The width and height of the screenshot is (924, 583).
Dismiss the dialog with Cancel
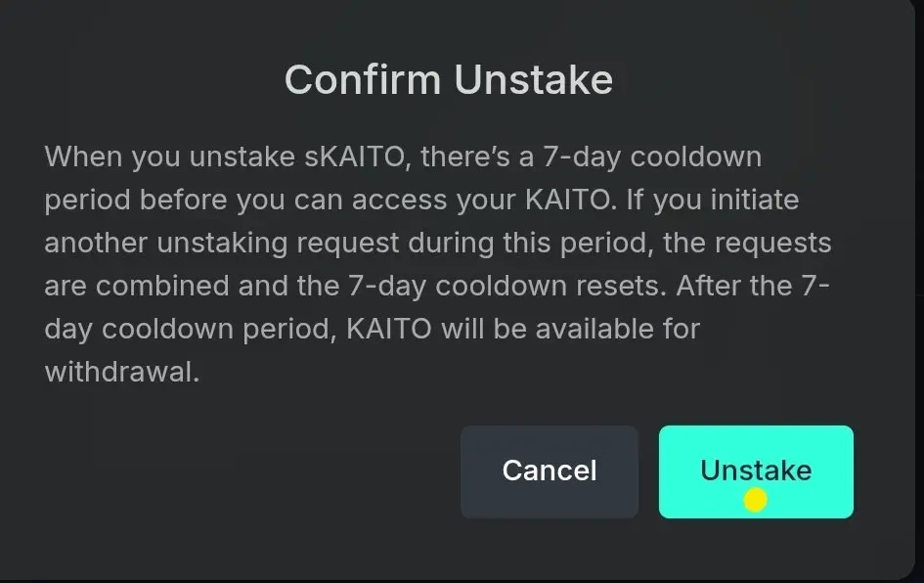pos(550,471)
